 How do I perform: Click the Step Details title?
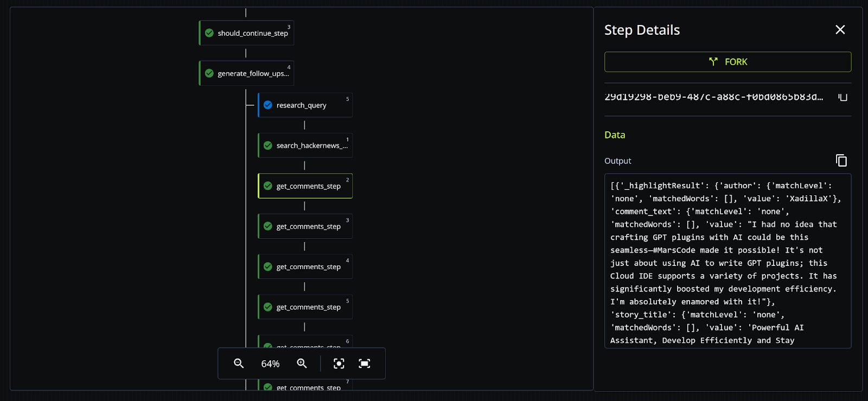tap(642, 30)
